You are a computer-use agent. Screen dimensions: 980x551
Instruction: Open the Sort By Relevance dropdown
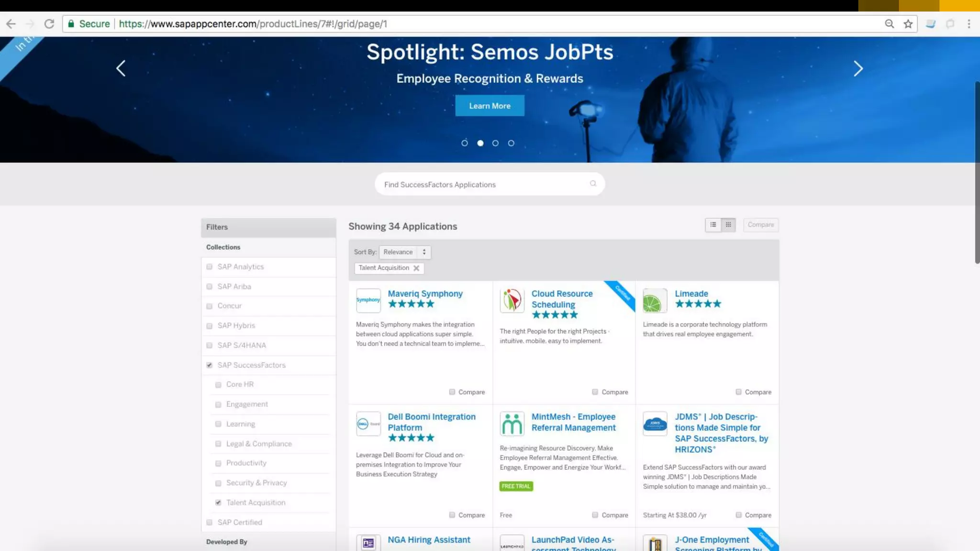[404, 252]
